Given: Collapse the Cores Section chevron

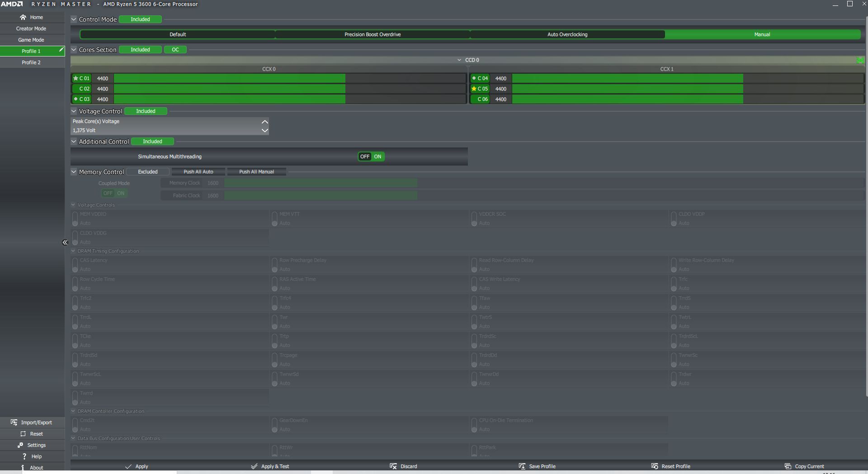Looking at the screenshot, I should 74,50.
